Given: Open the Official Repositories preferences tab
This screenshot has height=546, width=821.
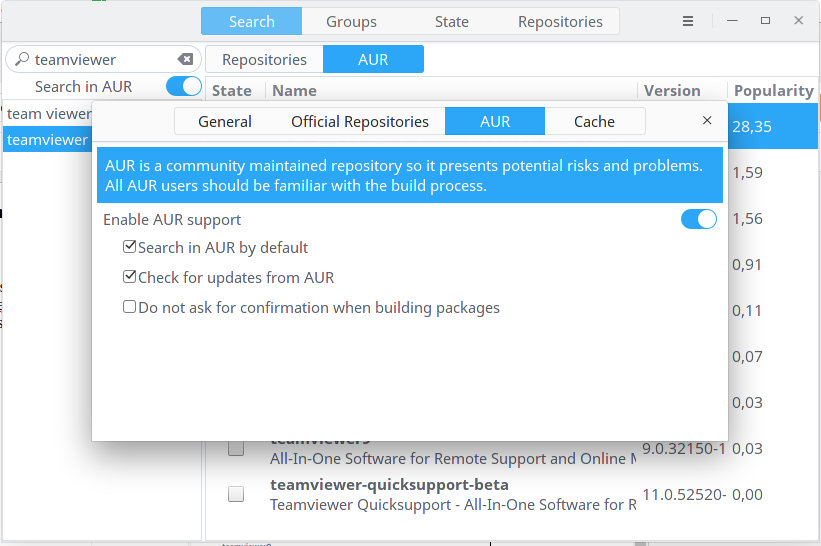Looking at the screenshot, I should 360,121.
